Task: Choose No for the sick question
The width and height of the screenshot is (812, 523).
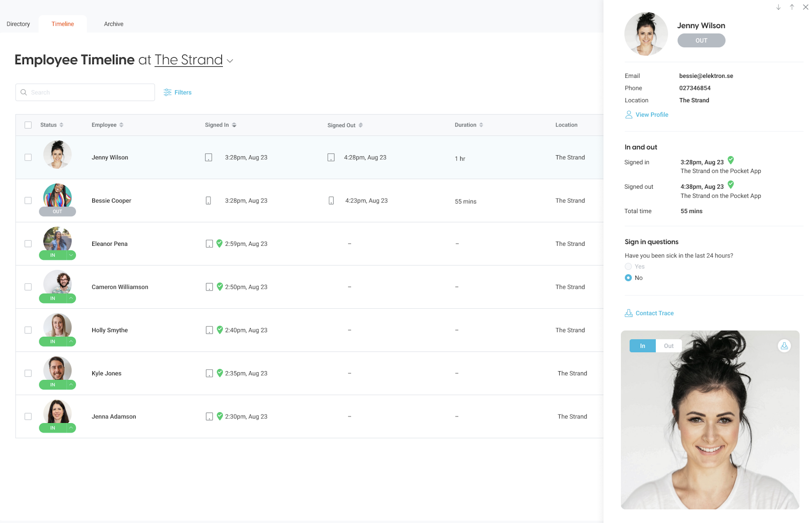Action: coord(628,278)
